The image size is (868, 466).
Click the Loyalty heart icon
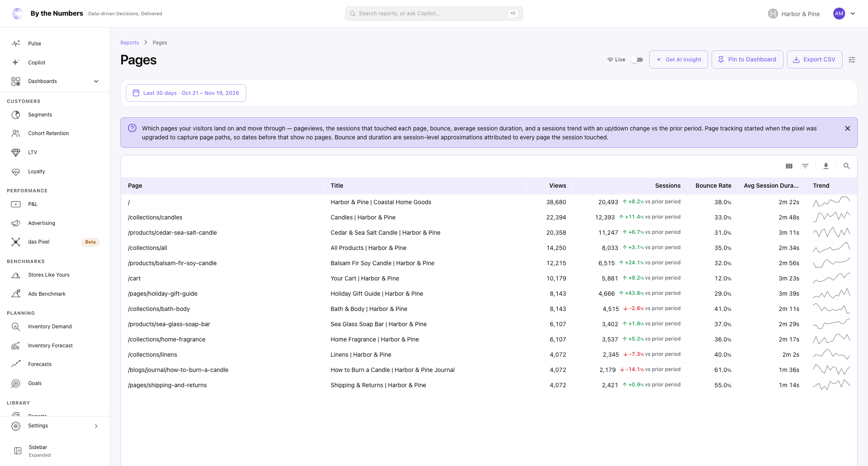pos(16,172)
